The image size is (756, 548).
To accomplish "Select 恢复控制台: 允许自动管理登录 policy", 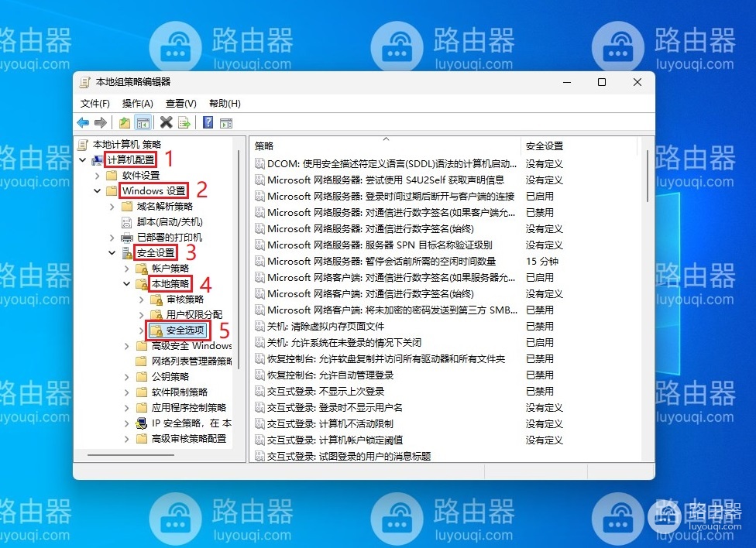I will [330, 375].
